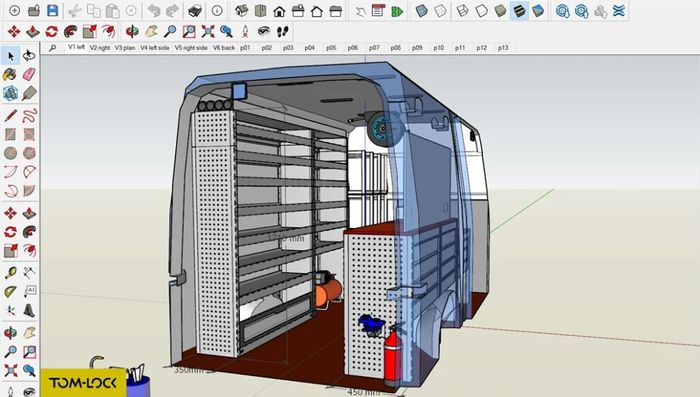Select the Look Around eye tool in the top toolbar

[264, 31]
